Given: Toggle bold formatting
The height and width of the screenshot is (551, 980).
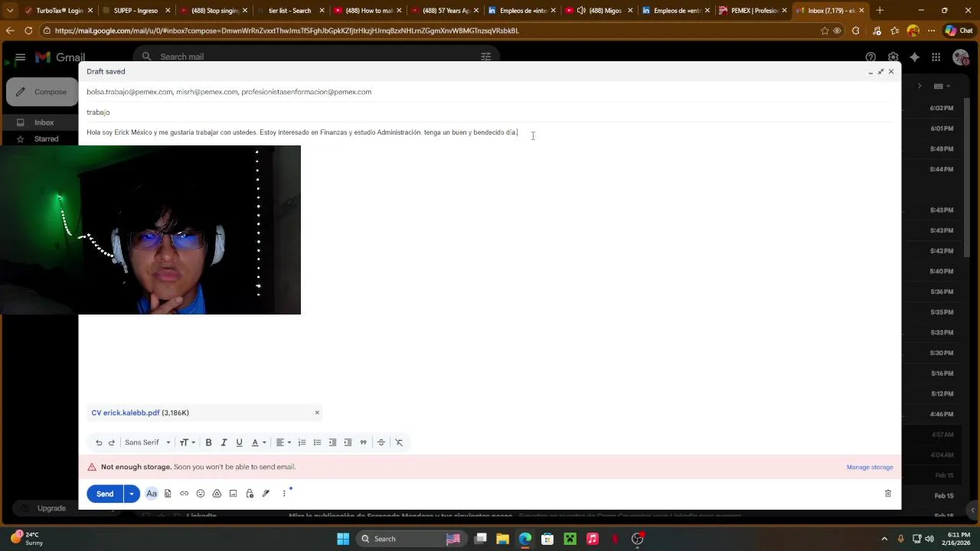Looking at the screenshot, I should coord(208,442).
